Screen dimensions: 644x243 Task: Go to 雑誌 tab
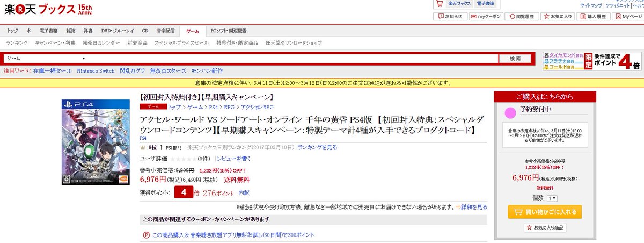(x=71, y=31)
